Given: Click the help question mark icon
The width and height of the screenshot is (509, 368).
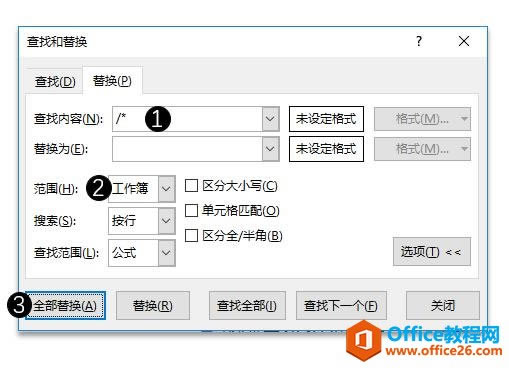Looking at the screenshot, I should tap(419, 41).
